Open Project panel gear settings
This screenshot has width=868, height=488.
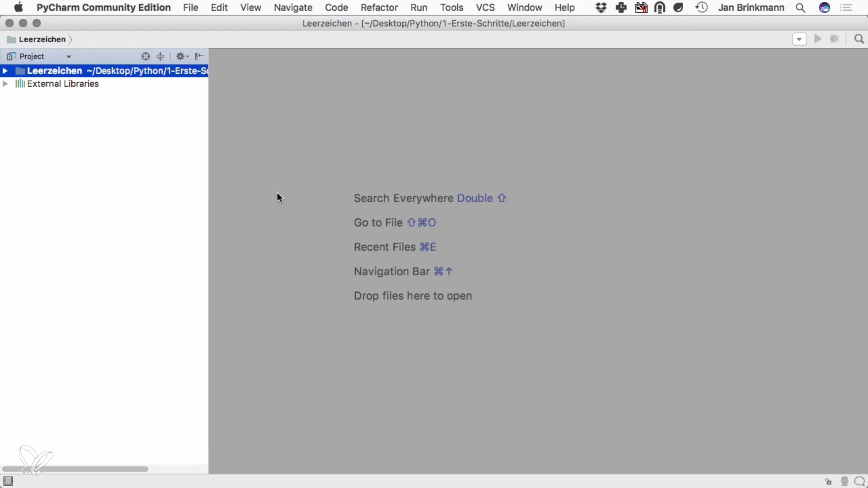tap(182, 56)
